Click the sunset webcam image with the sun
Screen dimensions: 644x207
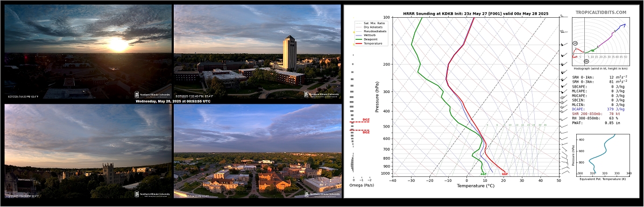pos(88,52)
